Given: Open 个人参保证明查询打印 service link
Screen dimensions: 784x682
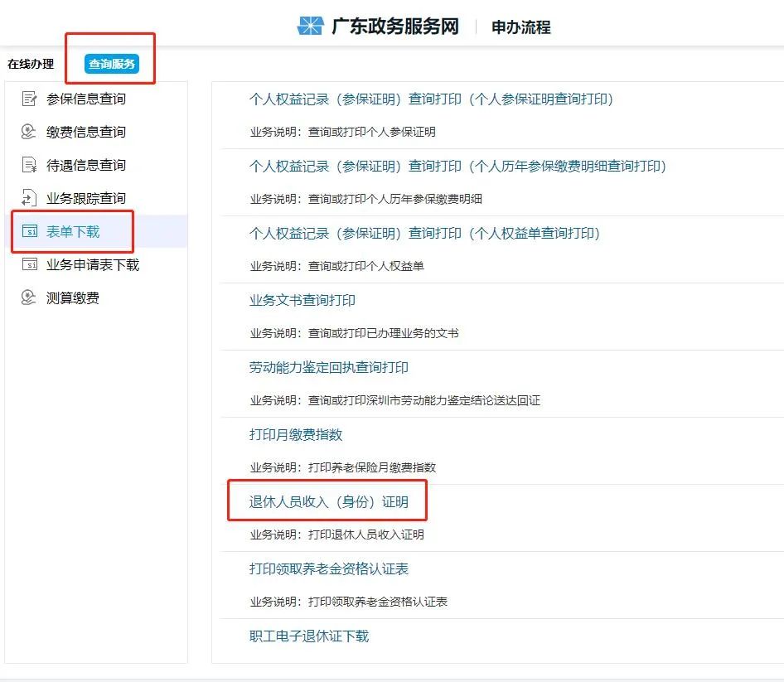Looking at the screenshot, I should [x=432, y=99].
